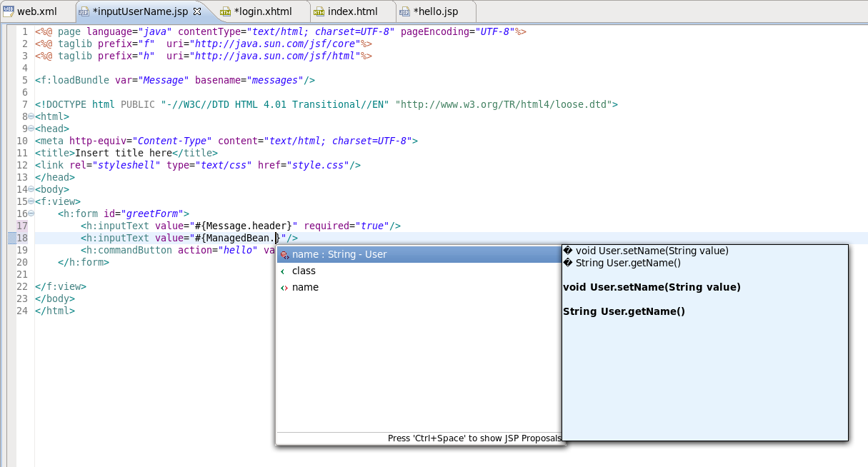
Task: Click the HTM icon on login.xhtml tab
Action: tap(226, 11)
